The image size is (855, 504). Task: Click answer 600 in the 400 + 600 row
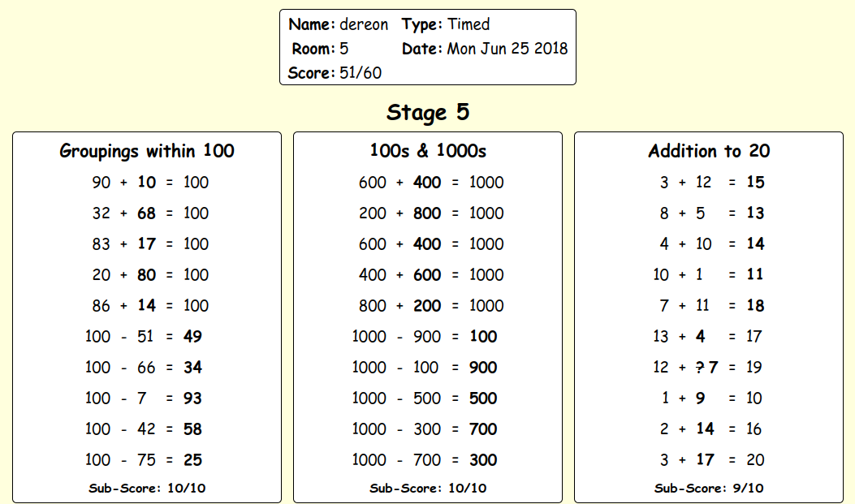pos(427,274)
